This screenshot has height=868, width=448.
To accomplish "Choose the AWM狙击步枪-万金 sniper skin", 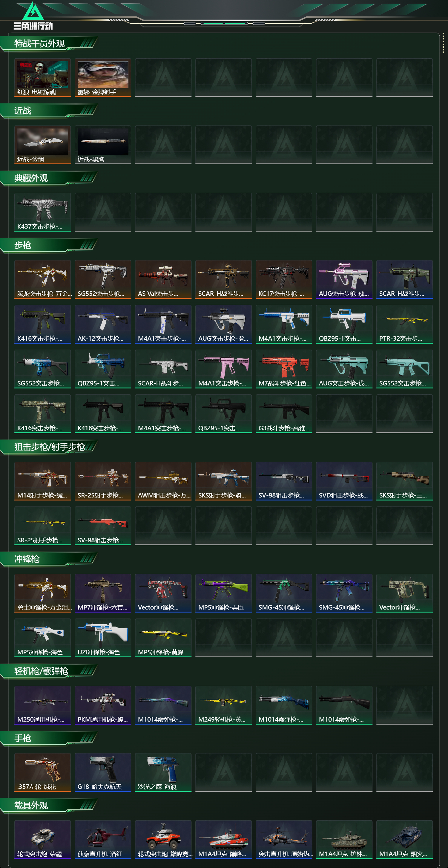I will (163, 481).
